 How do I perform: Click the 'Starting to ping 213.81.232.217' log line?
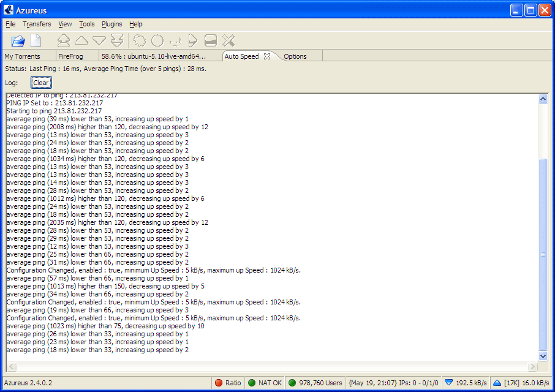(x=54, y=111)
